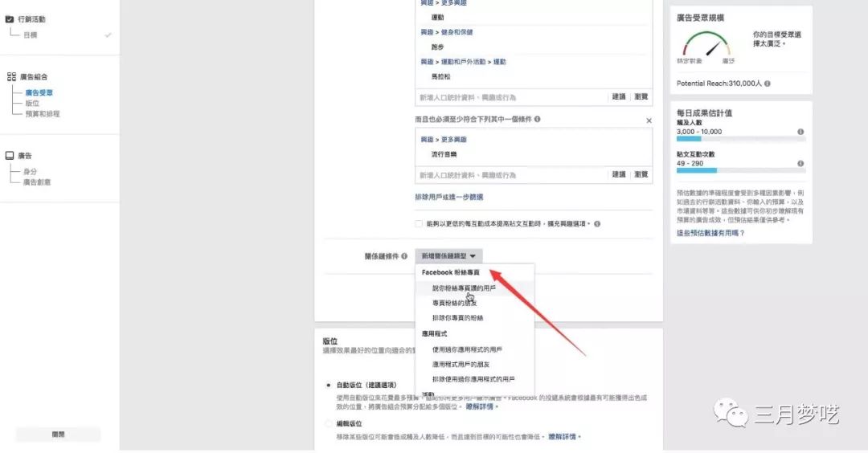This screenshot has width=868, height=453.
Task: Click the 廣告組合 ad set grid icon
Action: [11, 77]
